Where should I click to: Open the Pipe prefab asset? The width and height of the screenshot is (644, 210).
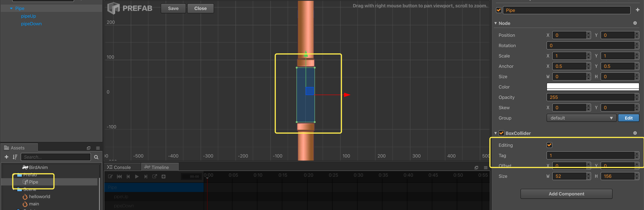click(33, 182)
